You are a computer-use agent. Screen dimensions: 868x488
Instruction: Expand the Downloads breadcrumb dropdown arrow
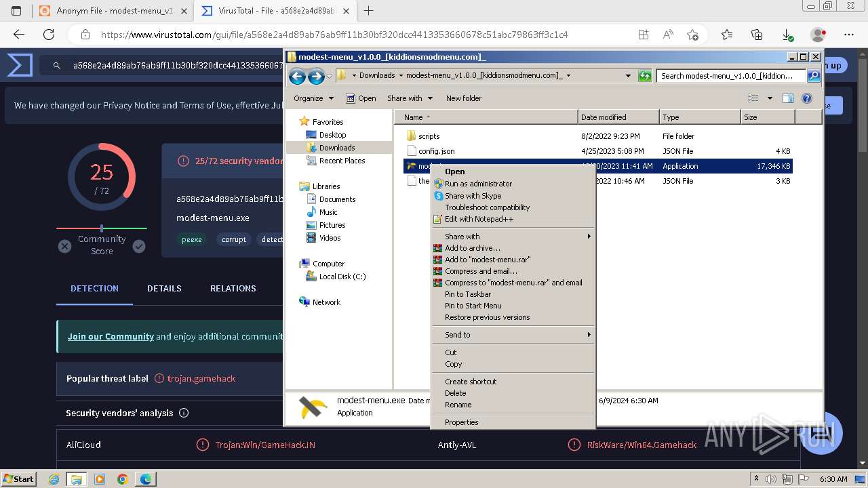(x=401, y=76)
